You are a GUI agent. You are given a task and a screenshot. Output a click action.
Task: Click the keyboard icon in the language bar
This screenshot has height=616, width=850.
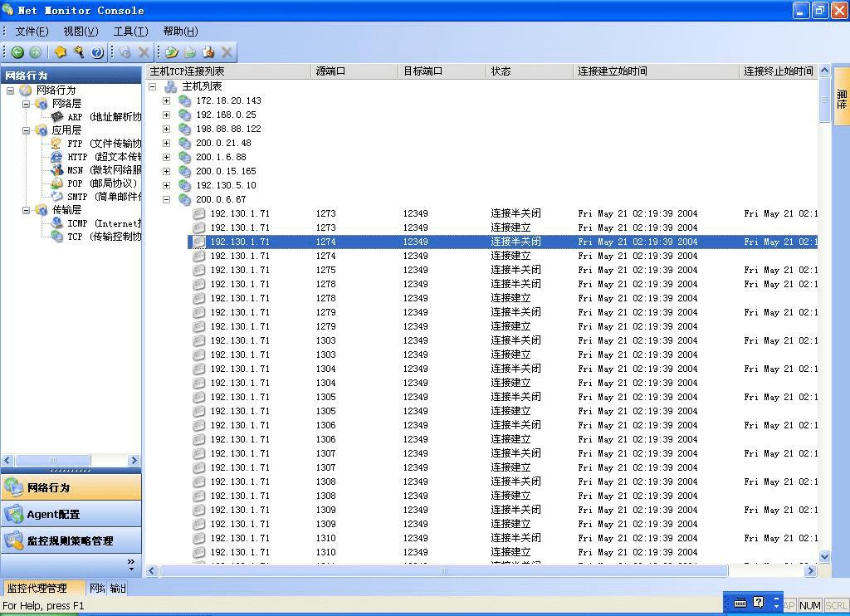pos(740,603)
